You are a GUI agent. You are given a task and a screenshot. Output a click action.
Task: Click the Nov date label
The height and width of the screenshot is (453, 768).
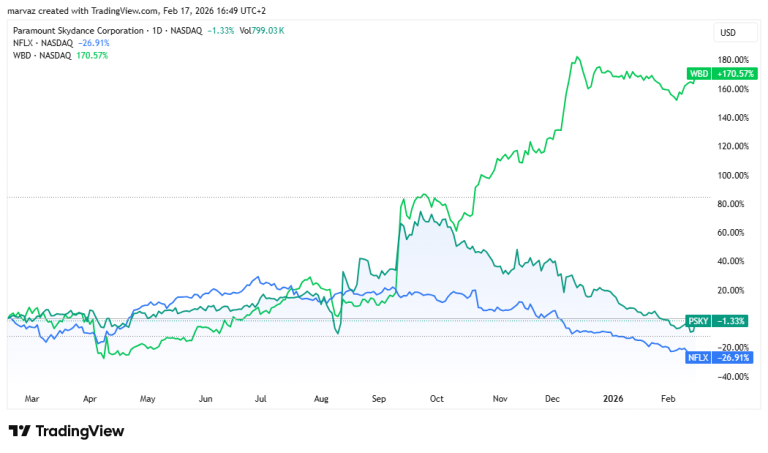pos(500,399)
